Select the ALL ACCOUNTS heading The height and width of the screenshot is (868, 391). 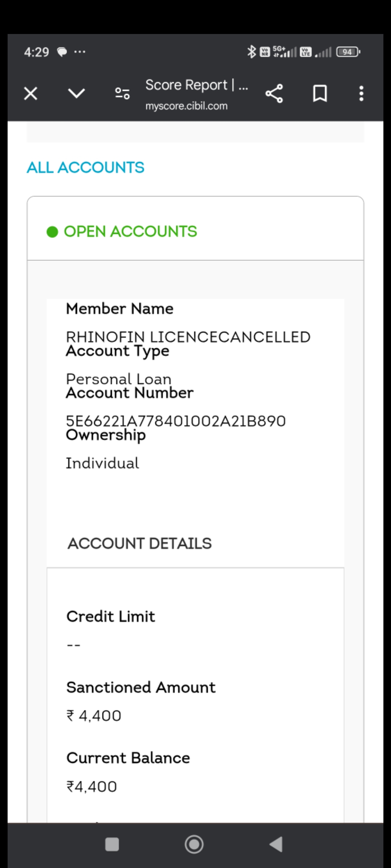point(85,168)
